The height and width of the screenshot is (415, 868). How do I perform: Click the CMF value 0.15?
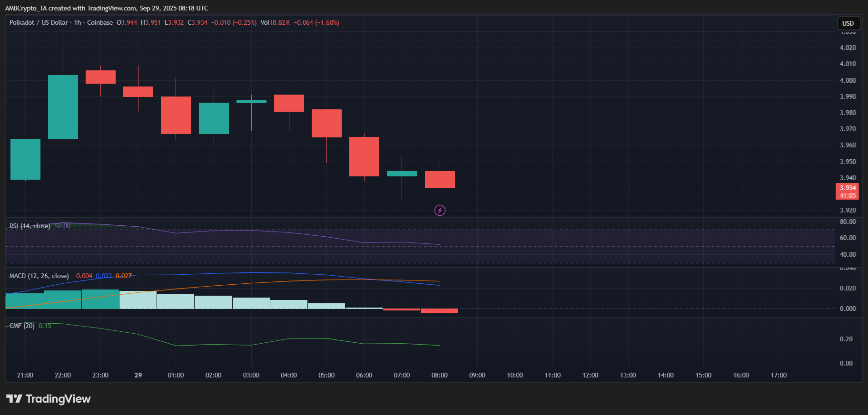(45, 326)
